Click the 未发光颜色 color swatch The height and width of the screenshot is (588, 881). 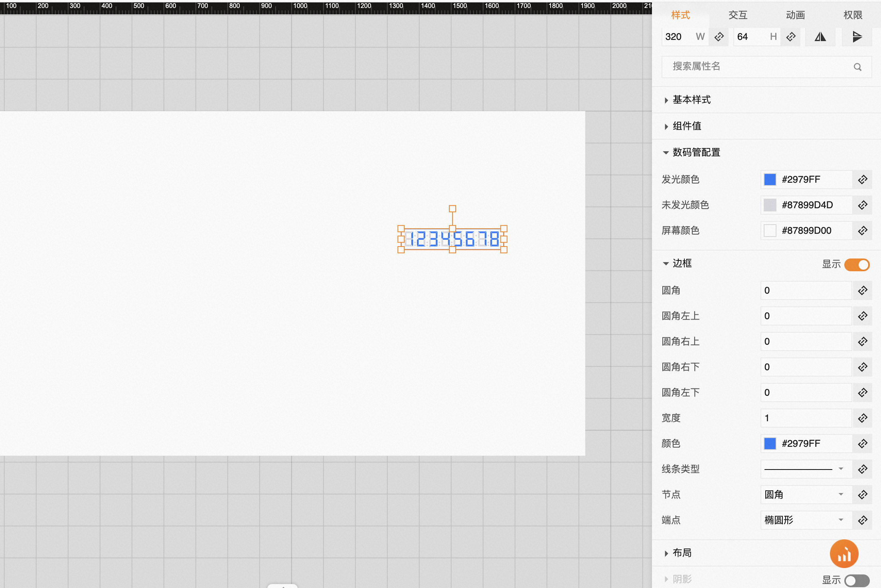770,205
